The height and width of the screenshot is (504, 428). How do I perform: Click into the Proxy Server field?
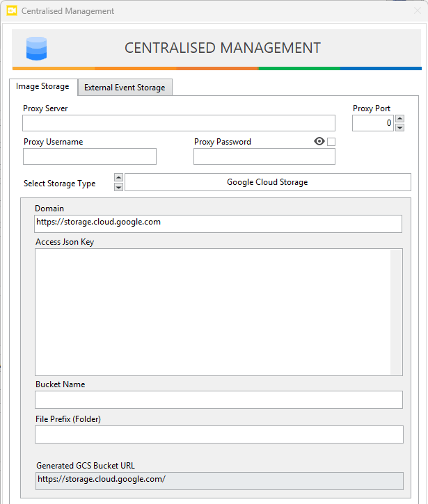(179, 123)
